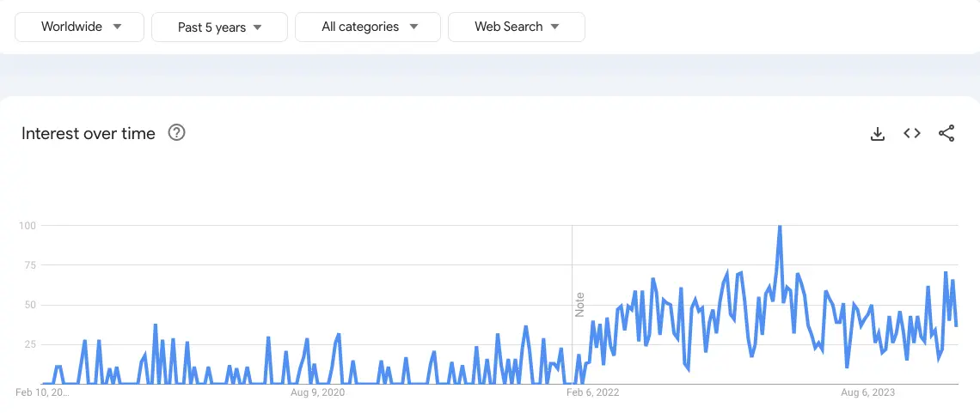This screenshot has height=413, width=980.
Task: Click the chart line's highest peak at 100
Action: pyautogui.click(x=780, y=227)
